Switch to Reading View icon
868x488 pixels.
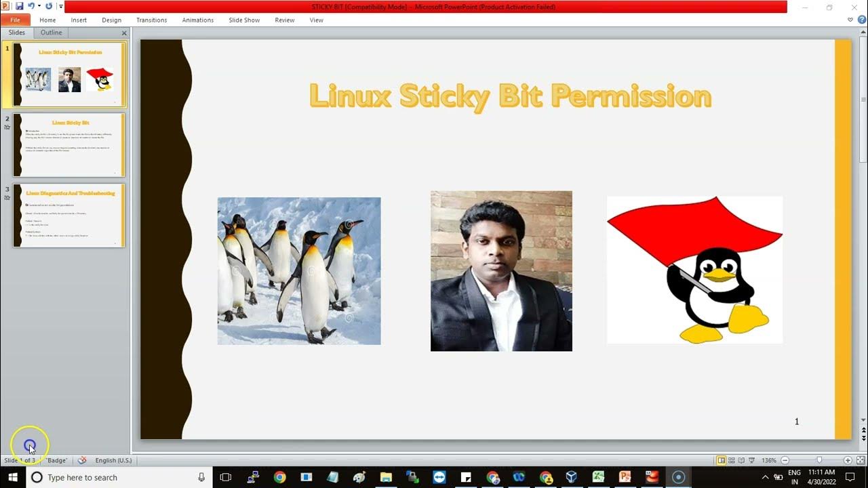(742, 460)
